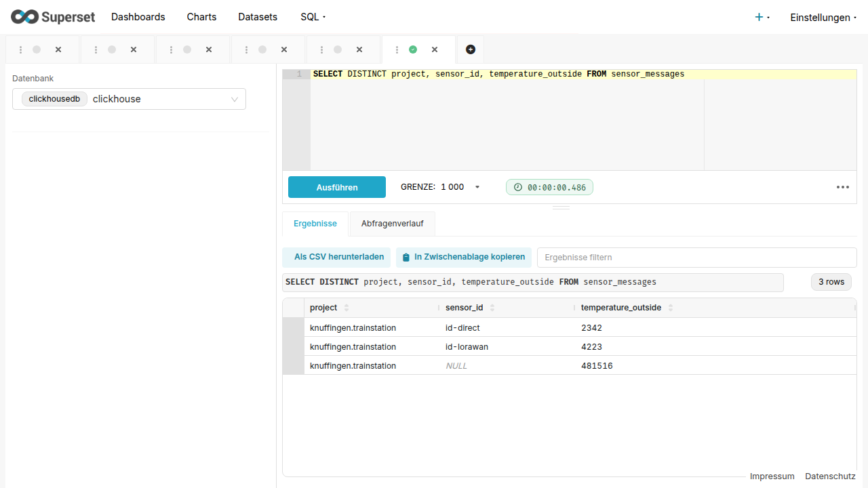Screen dimensions: 868x488
Task: Sort by the project column
Action: 347,308
